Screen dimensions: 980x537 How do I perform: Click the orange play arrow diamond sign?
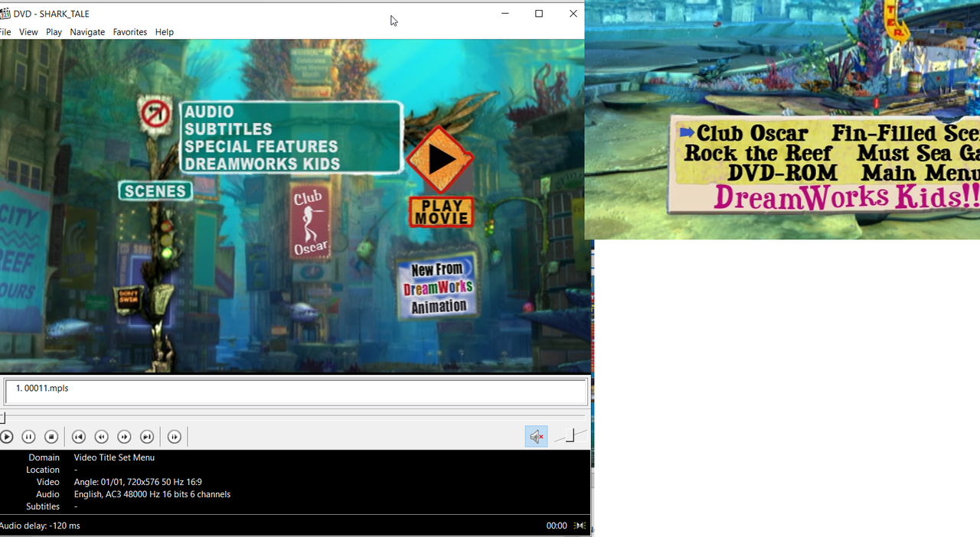click(440, 159)
